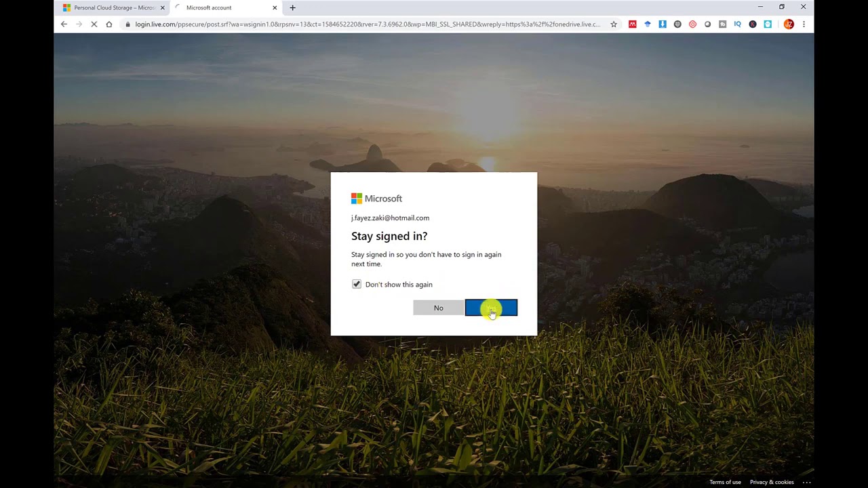The width and height of the screenshot is (868, 488).
Task: Open the dark circle K extension
Action: 753,24
